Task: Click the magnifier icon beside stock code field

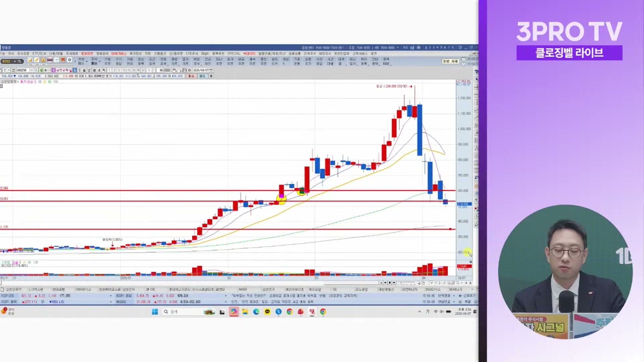Action: pyautogui.click(x=36, y=70)
